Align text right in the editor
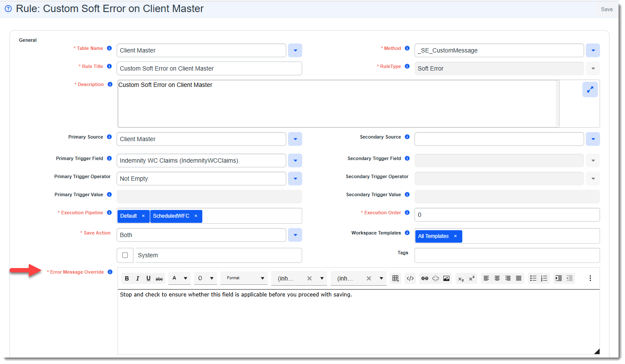Image resolution: width=625 pixels, height=364 pixels. (x=508, y=278)
